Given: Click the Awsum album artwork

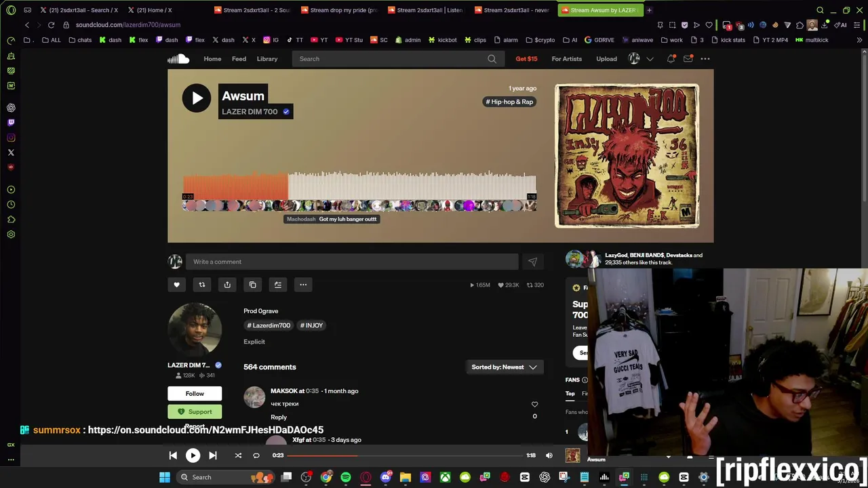Looking at the screenshot, I should pyautogui.click(x=627, y=156).
